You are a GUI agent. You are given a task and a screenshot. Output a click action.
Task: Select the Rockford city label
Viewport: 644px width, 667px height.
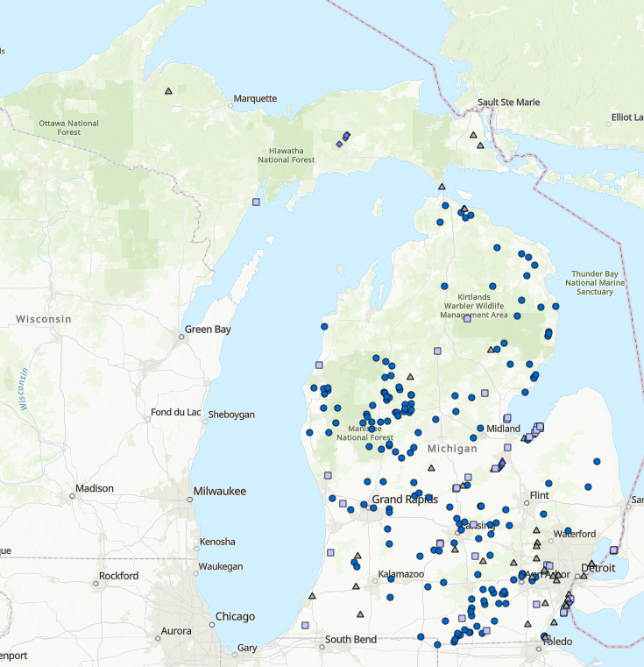click(118, 576)
